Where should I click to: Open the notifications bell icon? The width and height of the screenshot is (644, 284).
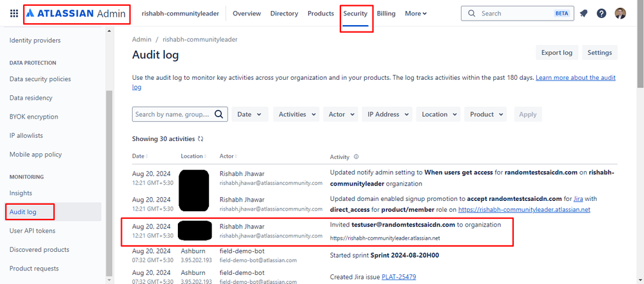point(583,14)
